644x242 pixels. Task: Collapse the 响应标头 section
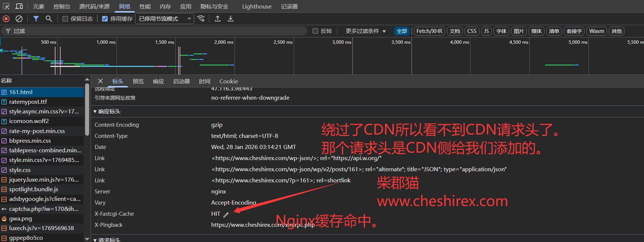tap(95, 112)
